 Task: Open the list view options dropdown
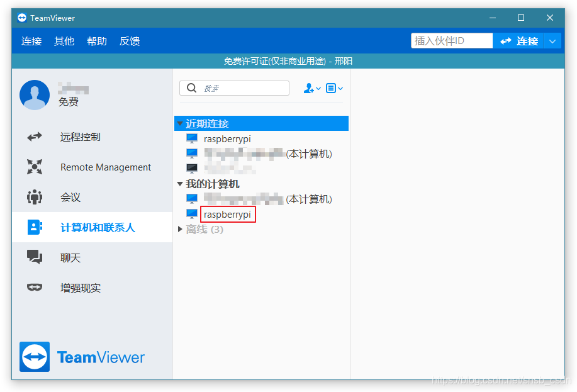tap(335, 88)
